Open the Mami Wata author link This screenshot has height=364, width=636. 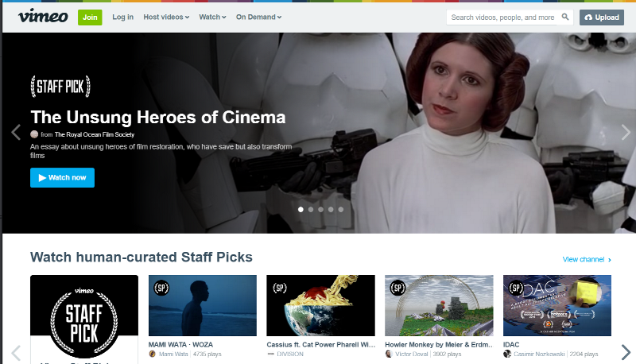[173, 354]
